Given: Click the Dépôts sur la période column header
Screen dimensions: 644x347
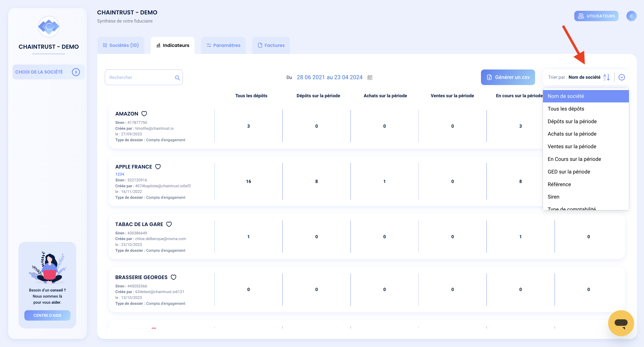Looking at the screenshot, I should coord(318,96).
